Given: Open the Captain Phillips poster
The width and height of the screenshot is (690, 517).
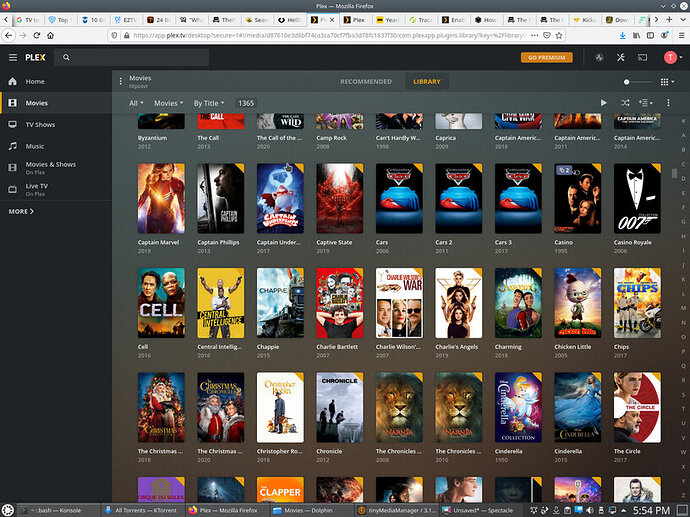Looking at the screenshot, I should click(220, 198).
